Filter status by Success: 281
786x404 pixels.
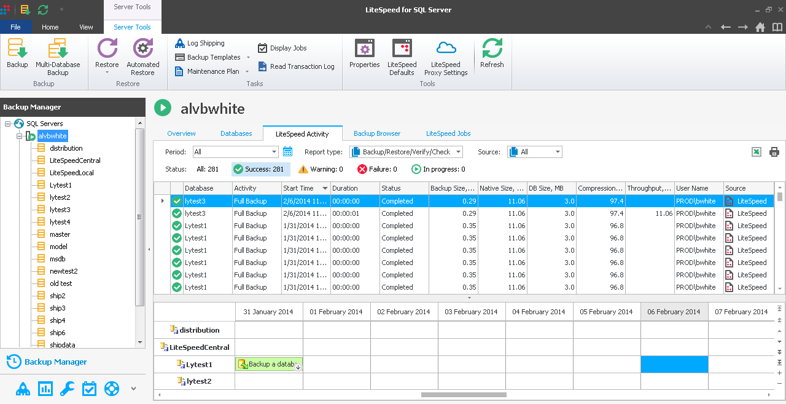point(260,169)
